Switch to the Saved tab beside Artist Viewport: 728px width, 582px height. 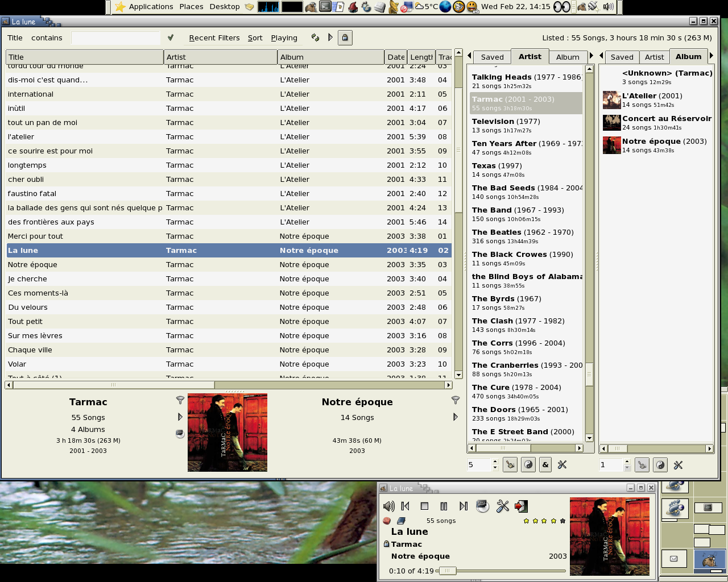click(x=492, y=57)
